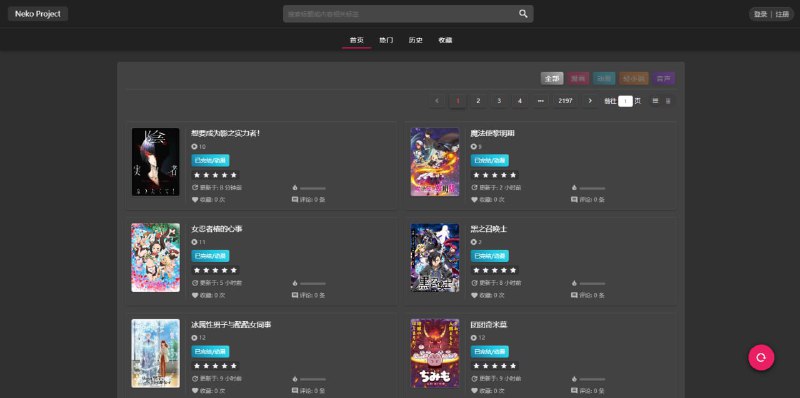Screen dimensions: 800x398
Task: Open the 黑之召唤士 cover thumbnail
Action: [435, 258]
